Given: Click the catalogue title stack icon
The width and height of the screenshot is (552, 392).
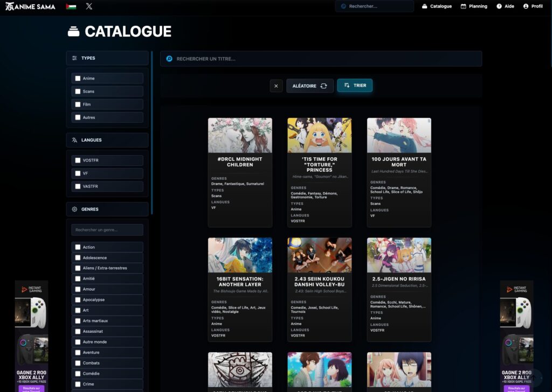Looking at the screenshot, I should coord(73,32).
